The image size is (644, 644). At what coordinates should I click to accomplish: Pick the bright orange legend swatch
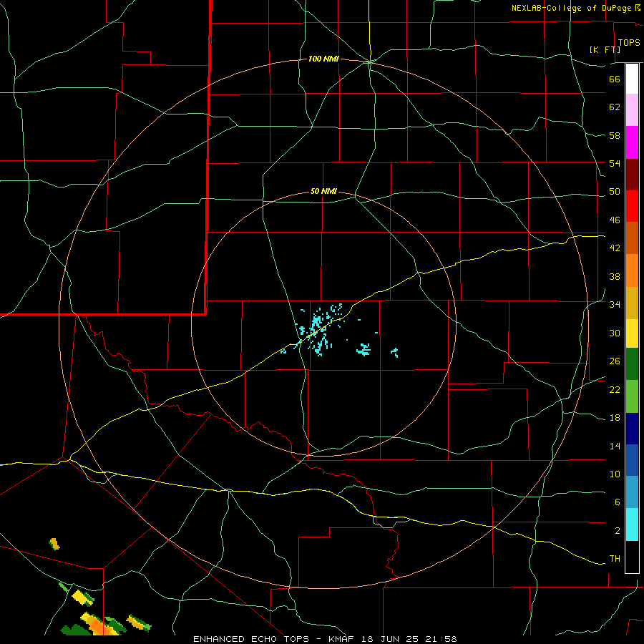(632, 270)
